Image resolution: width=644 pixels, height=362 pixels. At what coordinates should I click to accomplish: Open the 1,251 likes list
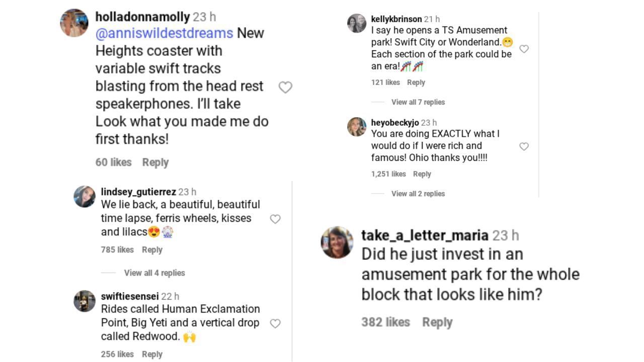pos(388,174)
